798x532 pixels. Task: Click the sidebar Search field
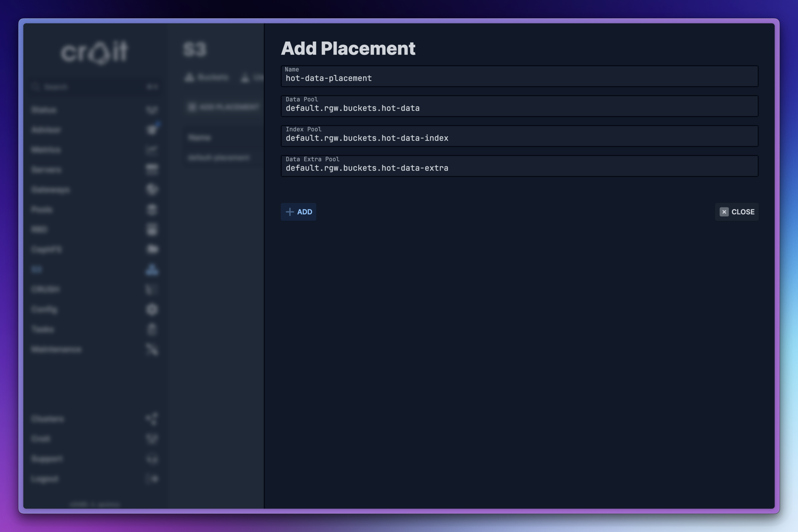pyautogui.click(x=85, y=87)
